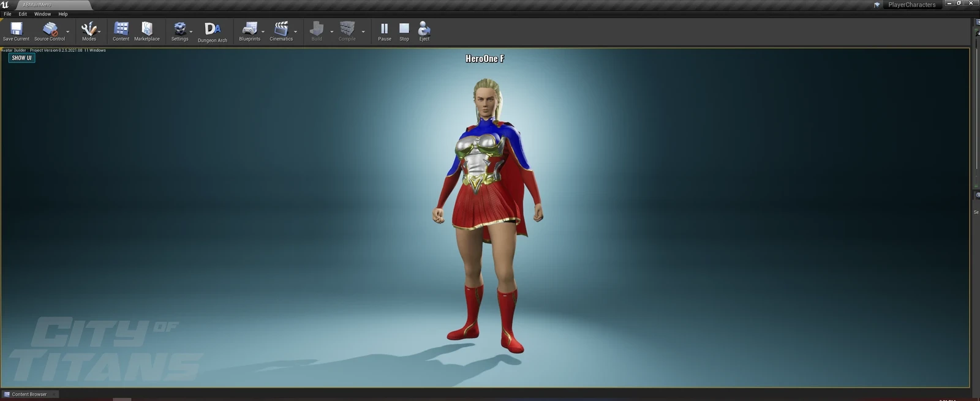Open the Help menu
Screen dimensions: 980x401
[x=63, y=14]
